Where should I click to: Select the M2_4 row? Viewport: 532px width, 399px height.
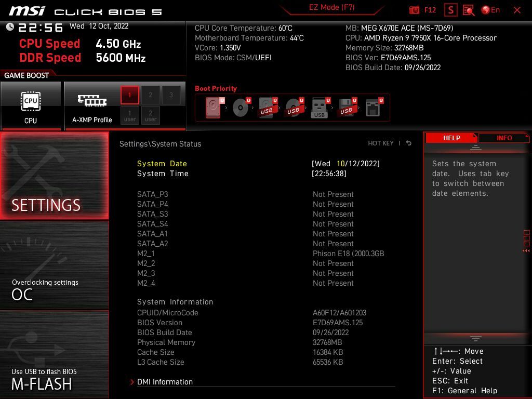coord(245,283)
